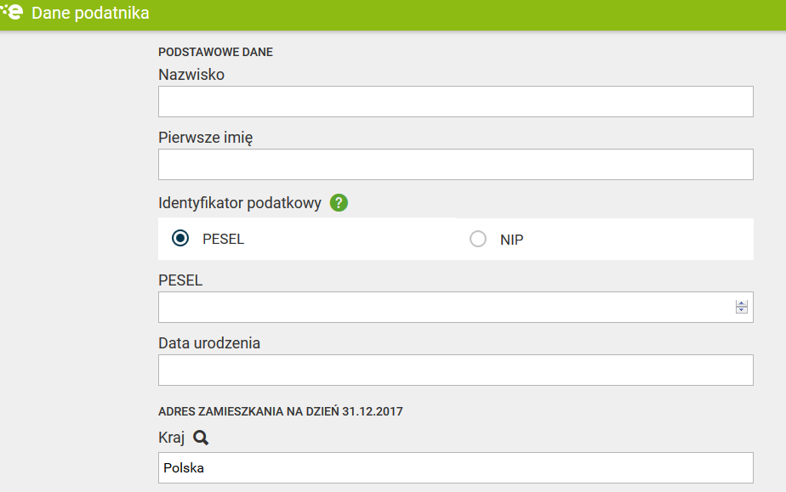This screenshot has height=492, width=786.
Task: Activate the Data urodzenia field
Action: point(455,370)
